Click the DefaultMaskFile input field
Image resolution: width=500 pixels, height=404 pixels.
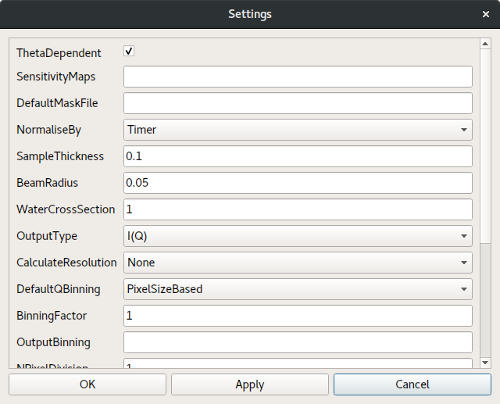point(298,103)
